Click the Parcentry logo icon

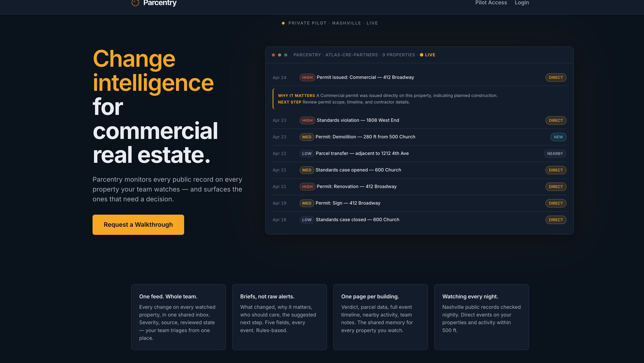(x=135, y=3)
